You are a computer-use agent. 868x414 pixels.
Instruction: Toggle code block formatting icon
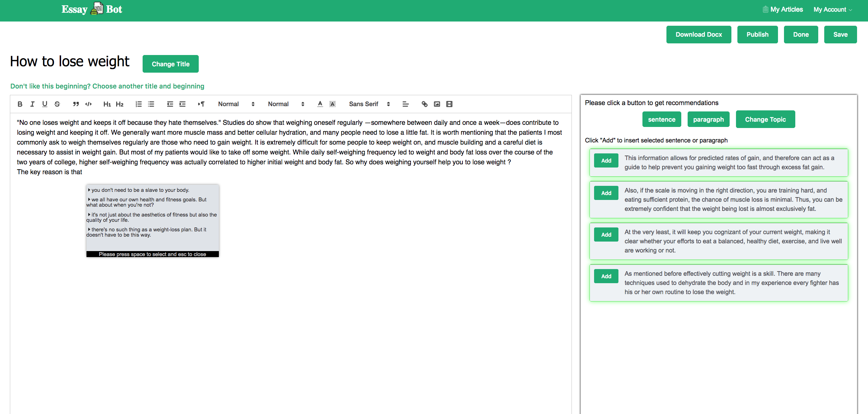pyautogui.click(x=88, y=104)
